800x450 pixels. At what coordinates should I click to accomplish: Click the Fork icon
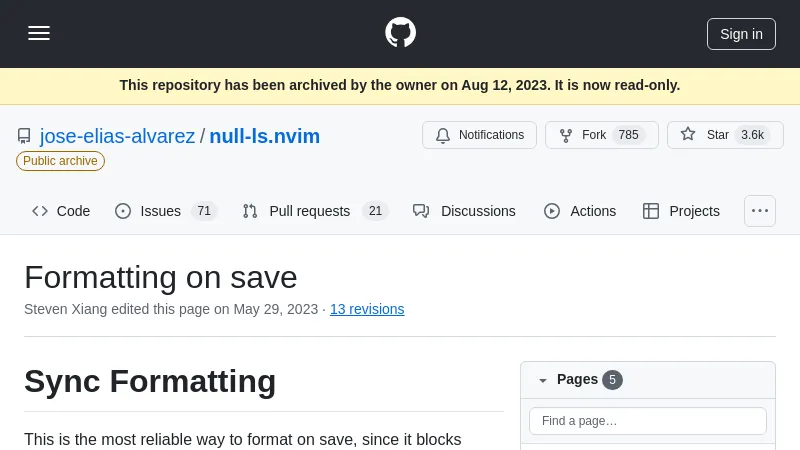point(566,135)
